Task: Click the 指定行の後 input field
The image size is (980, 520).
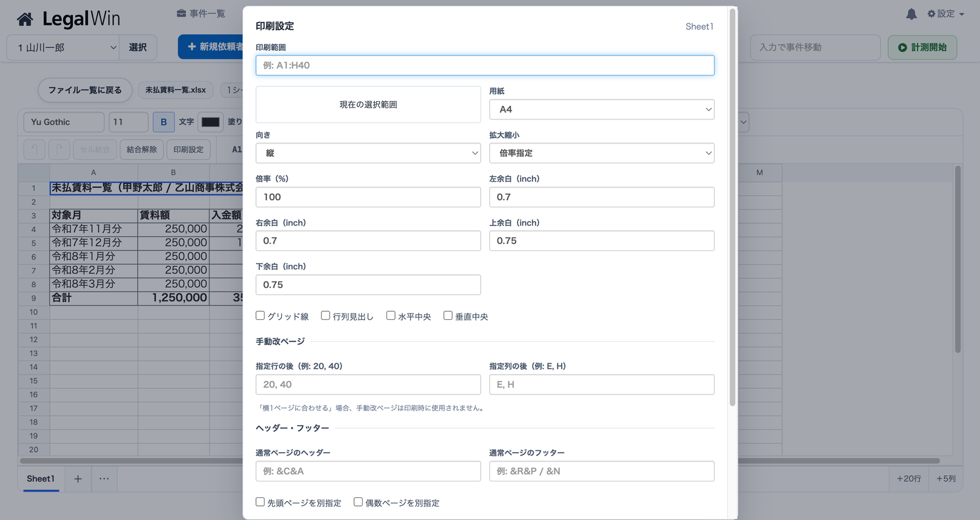Action: point(368,385)
